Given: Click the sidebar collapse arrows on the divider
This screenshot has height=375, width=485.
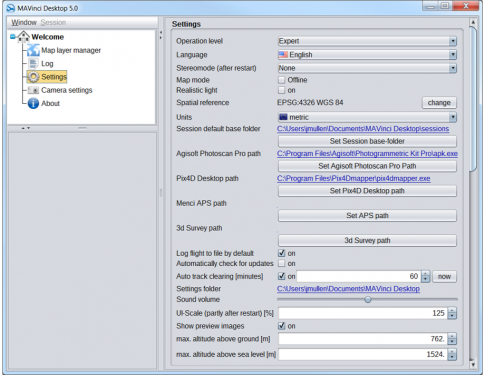Looking at the screenshot, I should tap(161, 35).
